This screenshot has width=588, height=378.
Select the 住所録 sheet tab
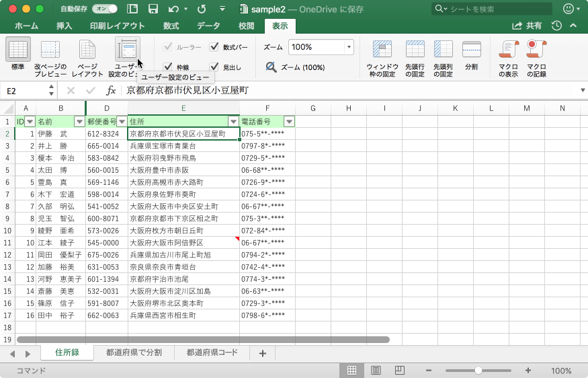[67, 352]
